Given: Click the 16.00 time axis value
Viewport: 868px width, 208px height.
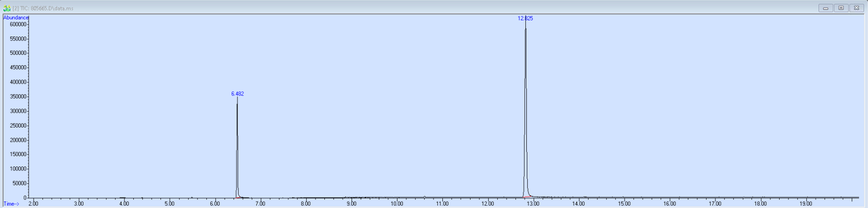Looking at the screenshot, I should [x=669, y=204].
